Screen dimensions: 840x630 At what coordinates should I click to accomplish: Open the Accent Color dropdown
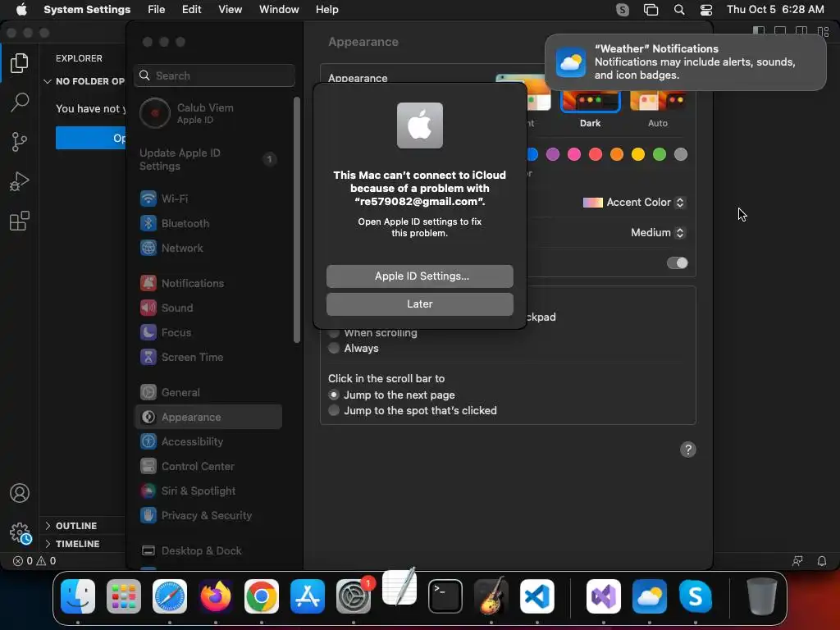(634, 203)
